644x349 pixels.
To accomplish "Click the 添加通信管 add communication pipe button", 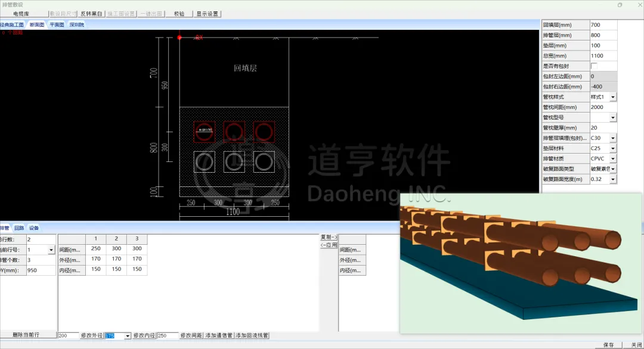I will pyautogui.click(x=219, y=336).
